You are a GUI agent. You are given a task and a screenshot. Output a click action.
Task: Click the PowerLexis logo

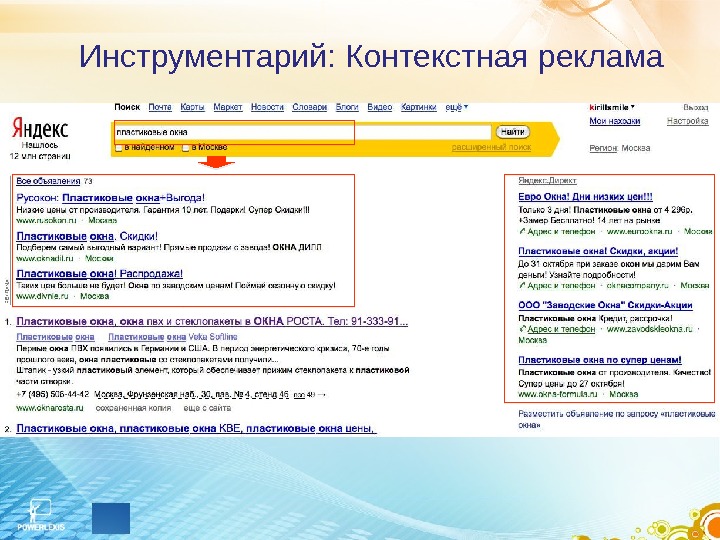40,515
